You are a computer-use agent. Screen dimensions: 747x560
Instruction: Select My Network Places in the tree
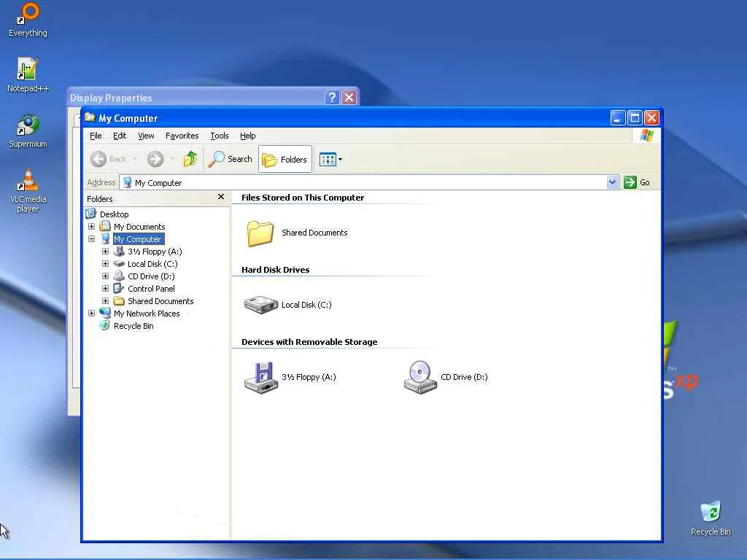(147, 314)
